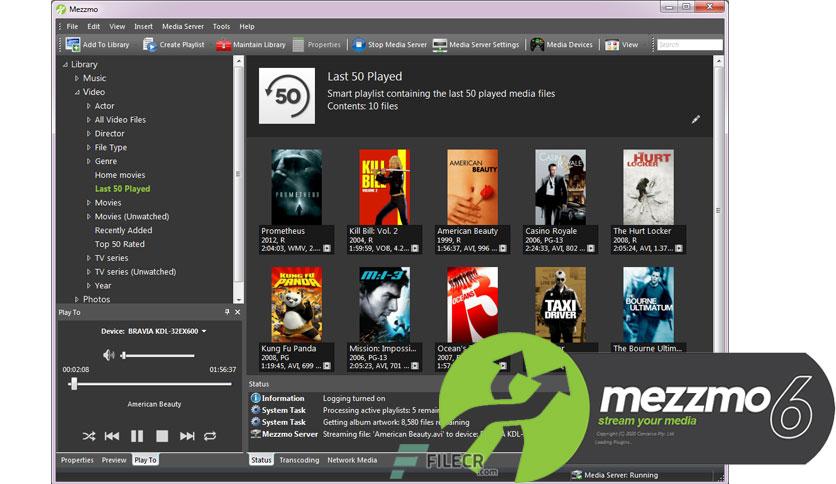Click the playback progress slider

click(x=150, y=384)
